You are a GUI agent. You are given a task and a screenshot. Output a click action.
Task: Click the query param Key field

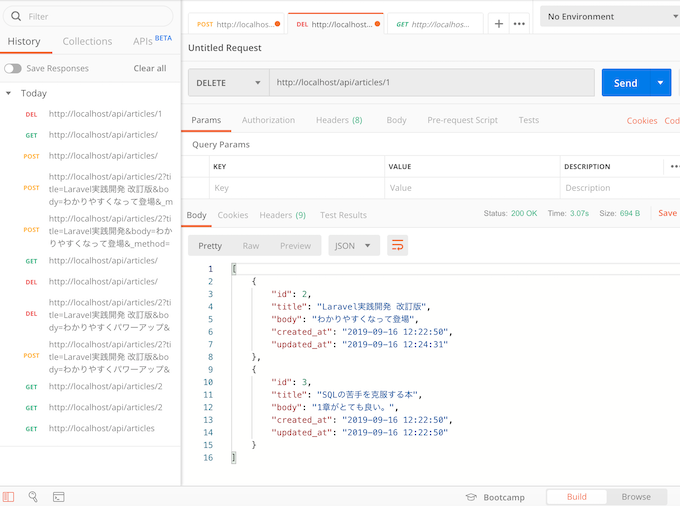297,188
